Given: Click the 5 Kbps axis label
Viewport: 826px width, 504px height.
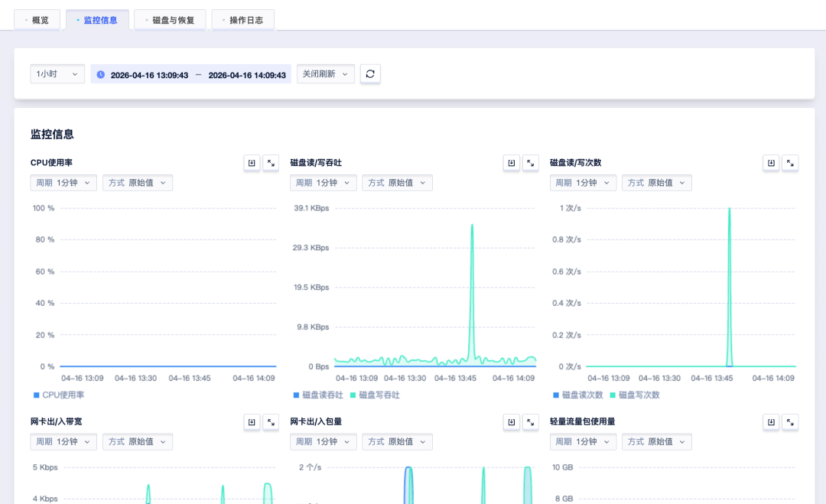Looking at the screenshot, I should [45, 467].
